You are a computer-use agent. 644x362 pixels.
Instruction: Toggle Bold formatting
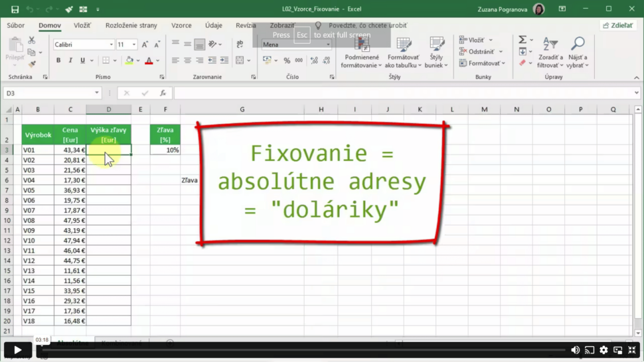tap(58, 60)
